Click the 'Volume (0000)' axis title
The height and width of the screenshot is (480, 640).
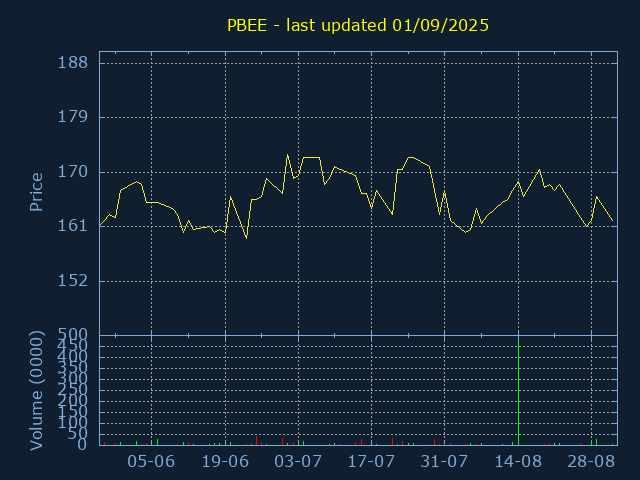click(x=36, y=391)
